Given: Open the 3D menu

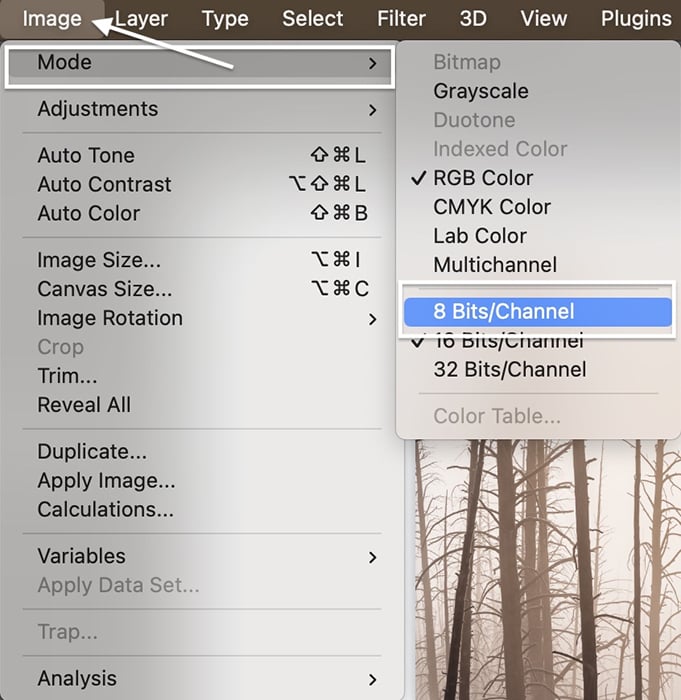Looking at the screenshot, I should point(473,19).
